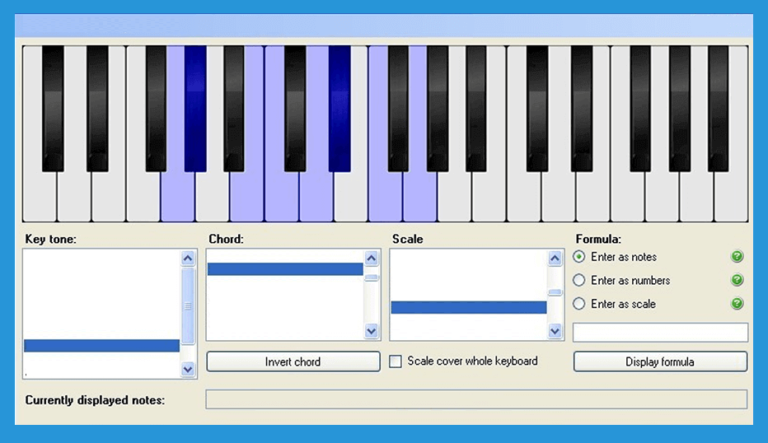Screen dimensions: 768x443
Task: Play the highlighted second-octave F white key
Action: pos(385,196)
